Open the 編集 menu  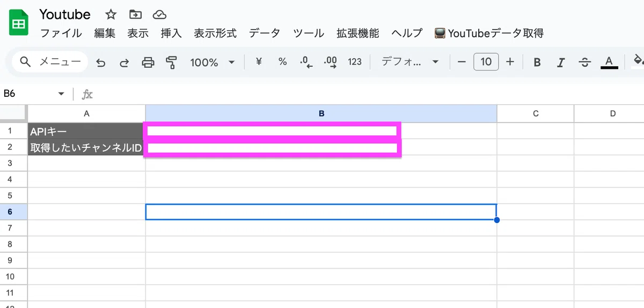(x=105, y=33)
